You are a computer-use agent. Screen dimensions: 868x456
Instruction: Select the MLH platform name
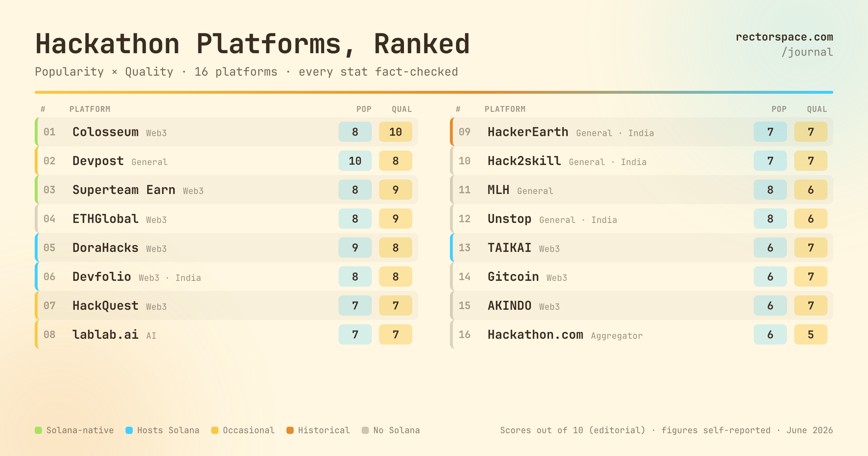(498, 190)
